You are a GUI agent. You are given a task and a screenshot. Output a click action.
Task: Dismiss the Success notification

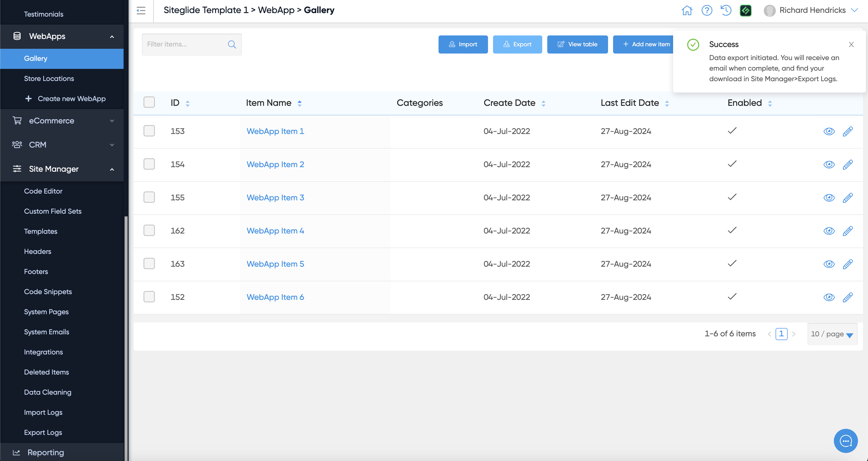click(x=851, y=44)
